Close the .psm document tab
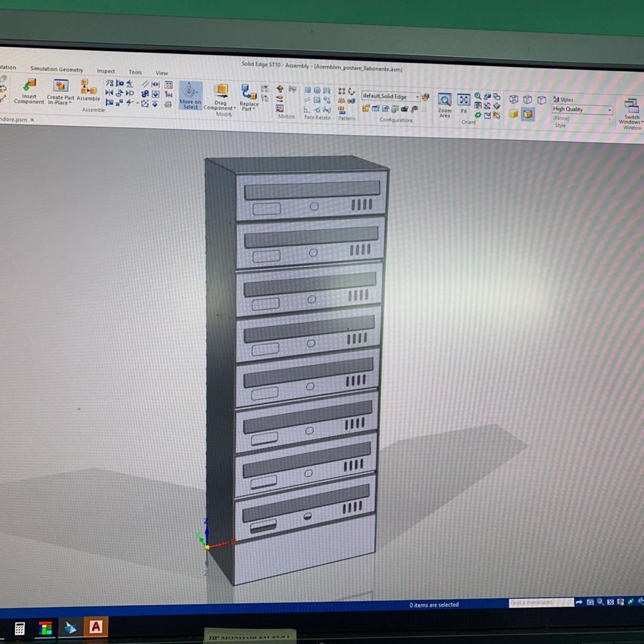The height and width of the screenshot is (644, 644). tap(32, 120)
